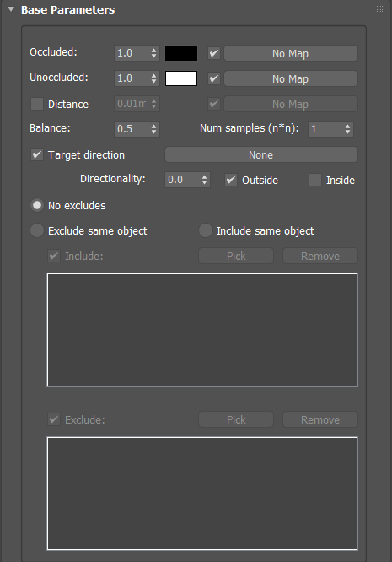392x562 pixels.
Task: Click the Balance value input field
Action: pyautogui.click(x=132, y=129)
